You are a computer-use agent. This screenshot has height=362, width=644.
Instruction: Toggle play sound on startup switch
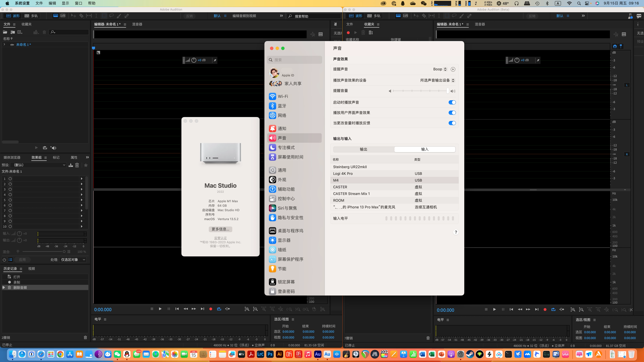coord(452,102)
